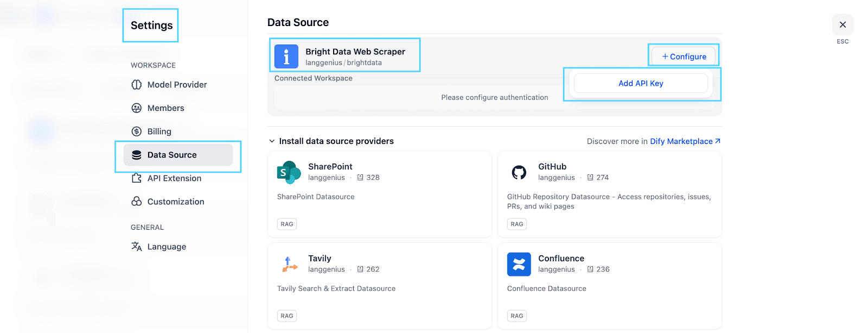Collapse the Install data source providers section
Viewport: 868px width, 333px height.
[272, 141]
